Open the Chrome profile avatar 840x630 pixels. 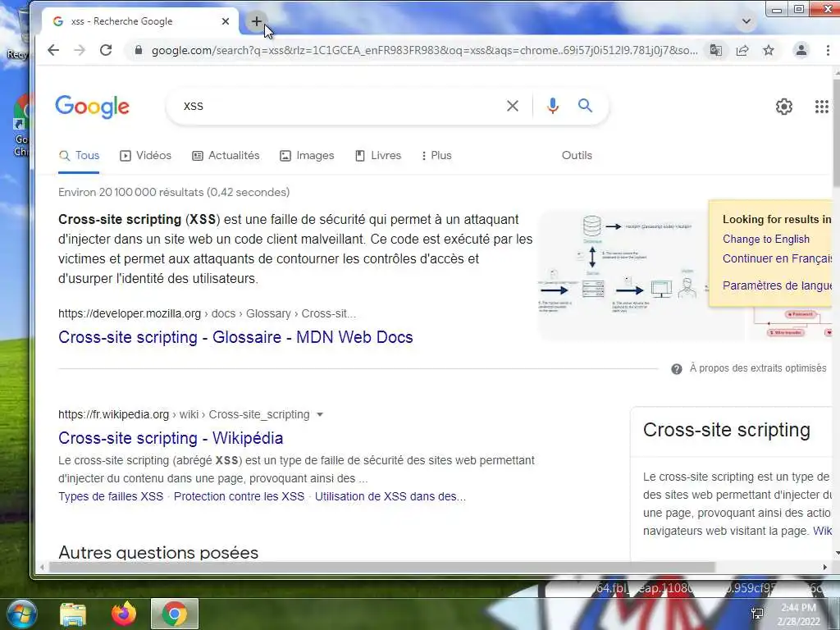point(801,50)
